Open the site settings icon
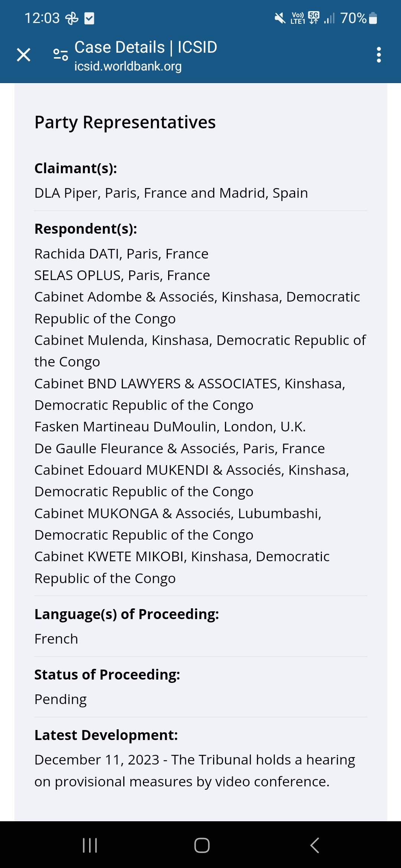 [x=61, y=55]
